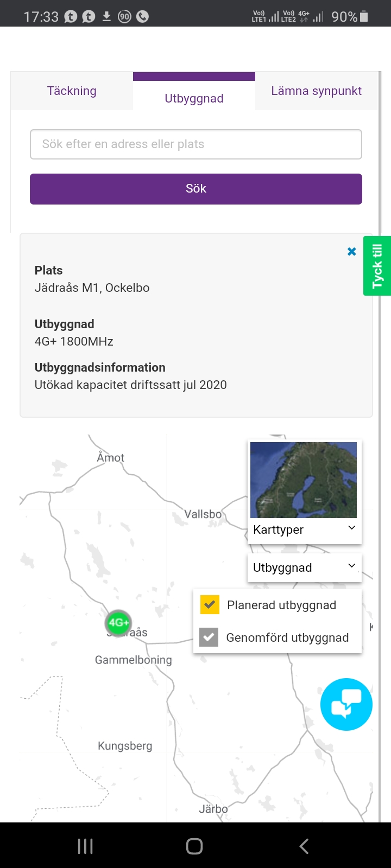This screenshot has width=391, height=868.
Task: Click the green Tyck till feedback button
Action: [377, 266]
